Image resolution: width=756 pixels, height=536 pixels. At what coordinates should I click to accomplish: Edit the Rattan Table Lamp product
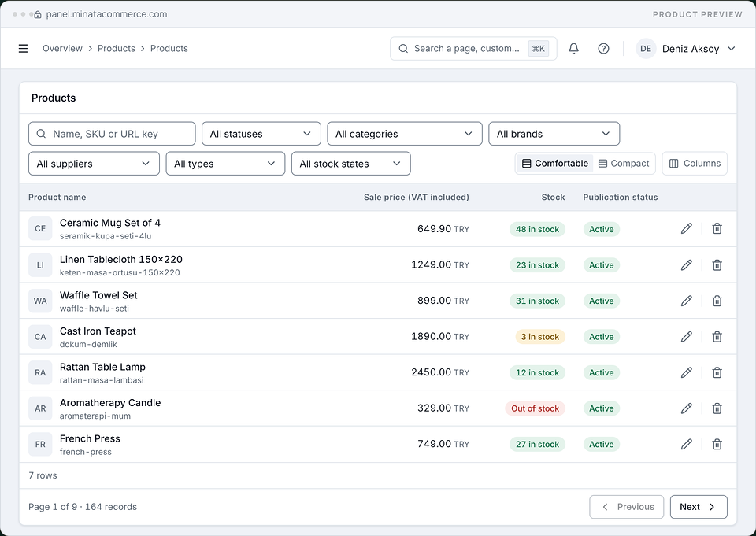click(687, 372)
